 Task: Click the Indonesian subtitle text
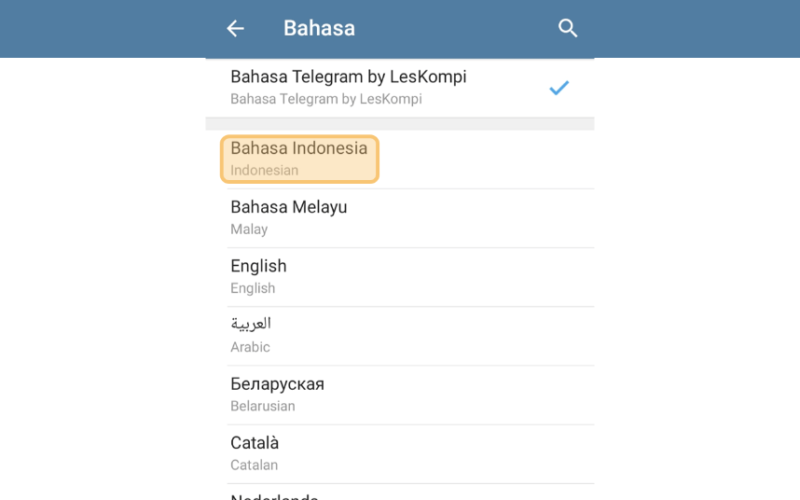click(x=264, y=170)
